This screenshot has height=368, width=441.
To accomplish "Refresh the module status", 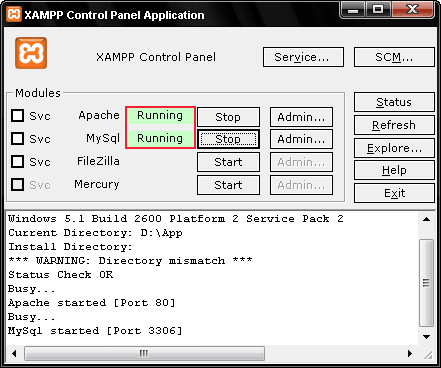I will 394,125.
